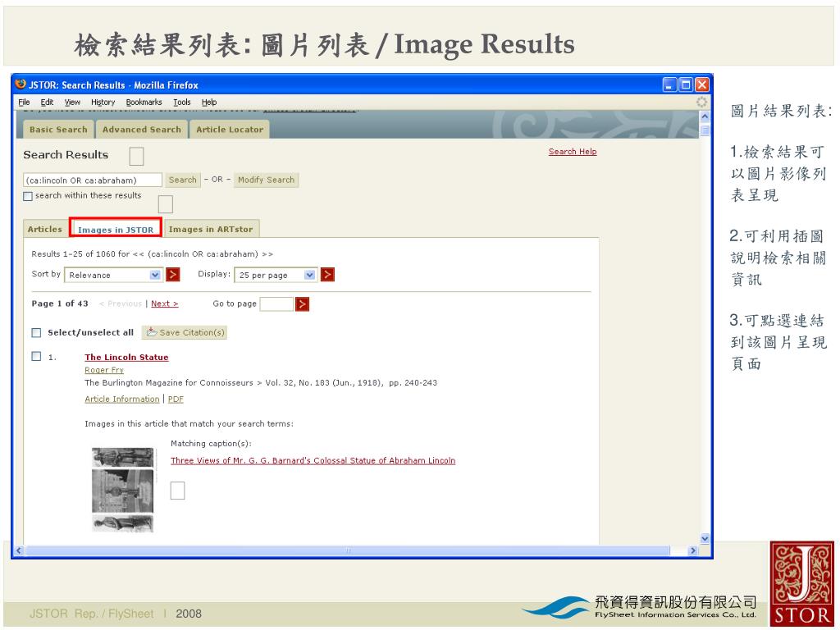Screen dimensions: 840x630
Task: Enable 'search within these results' checkbox
Action: pos(28,196)
